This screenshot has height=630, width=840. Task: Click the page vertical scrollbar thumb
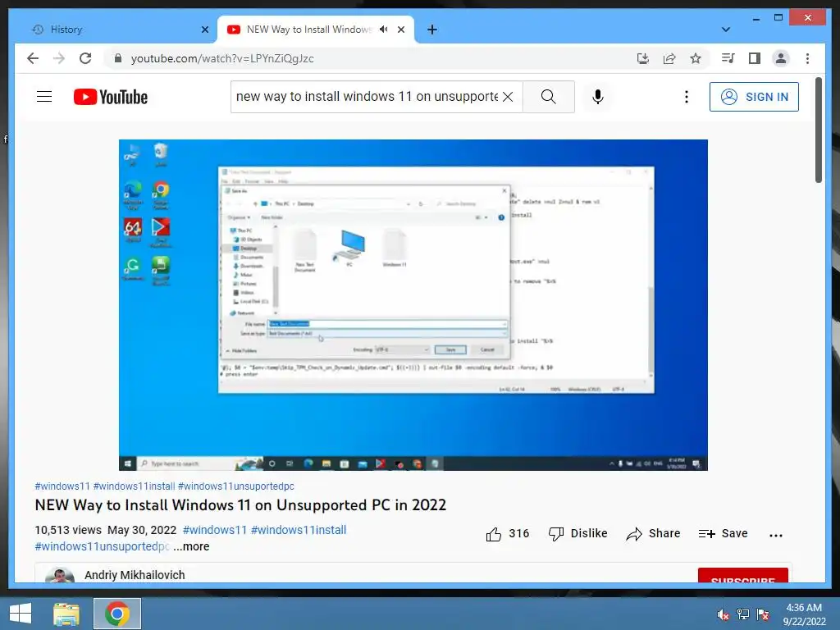click(x=818, y=130)
